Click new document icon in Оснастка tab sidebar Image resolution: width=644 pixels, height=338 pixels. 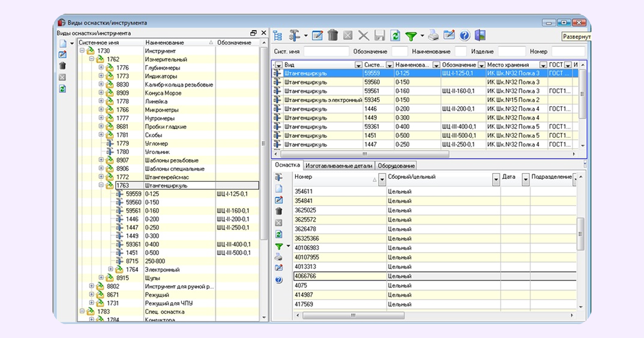click(279, 189)
